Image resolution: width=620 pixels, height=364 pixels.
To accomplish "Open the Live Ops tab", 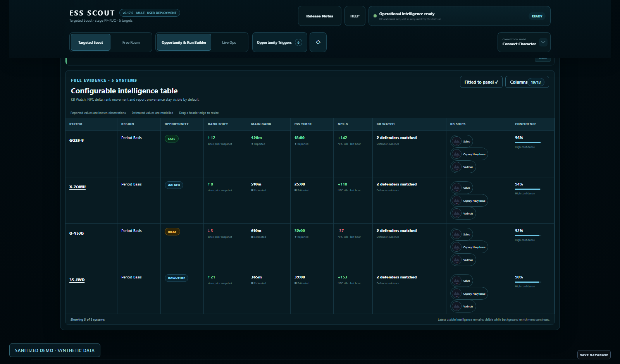I will (229, 42).
